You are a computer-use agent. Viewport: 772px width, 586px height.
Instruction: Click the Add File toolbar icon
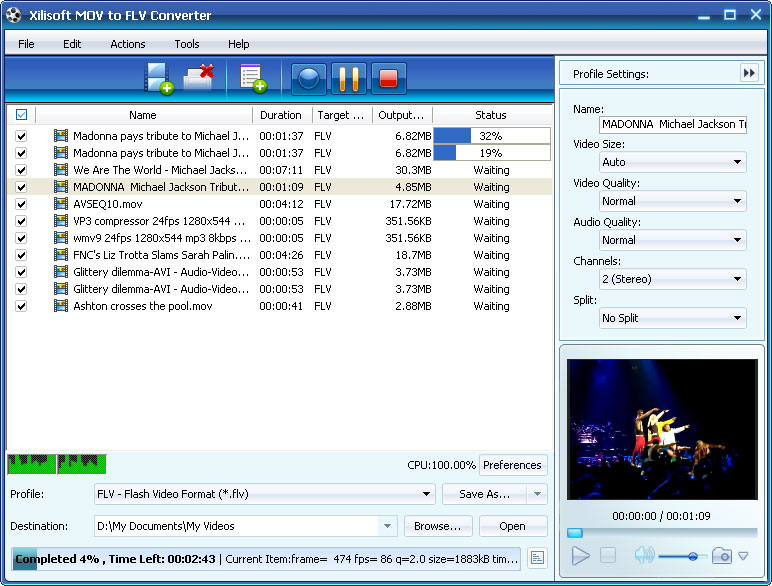(159, 78)
